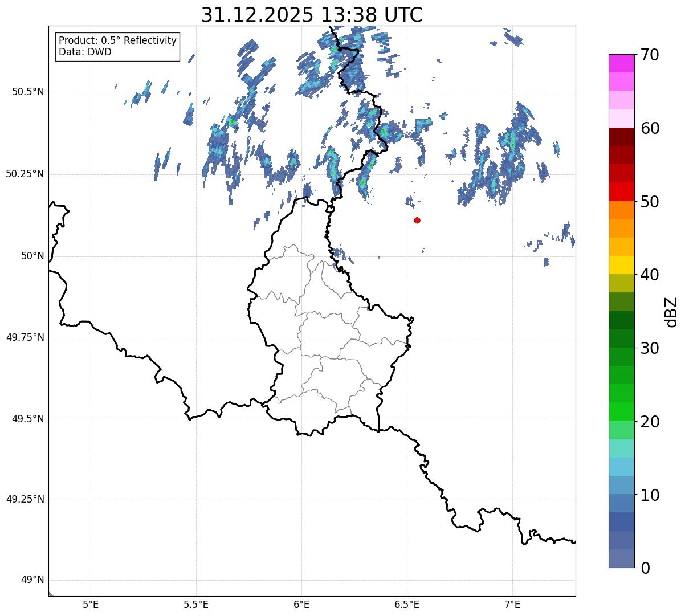Click the 49.75°N latitude label
The height and width of the screenshot is (616, 685).
point(25,337)
